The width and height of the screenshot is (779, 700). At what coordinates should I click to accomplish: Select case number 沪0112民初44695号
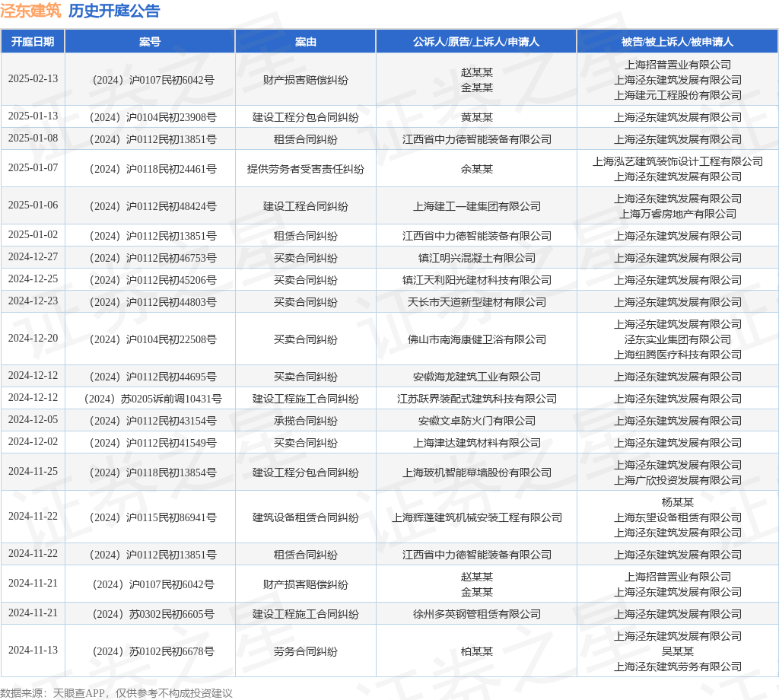(x=153, y=377)
